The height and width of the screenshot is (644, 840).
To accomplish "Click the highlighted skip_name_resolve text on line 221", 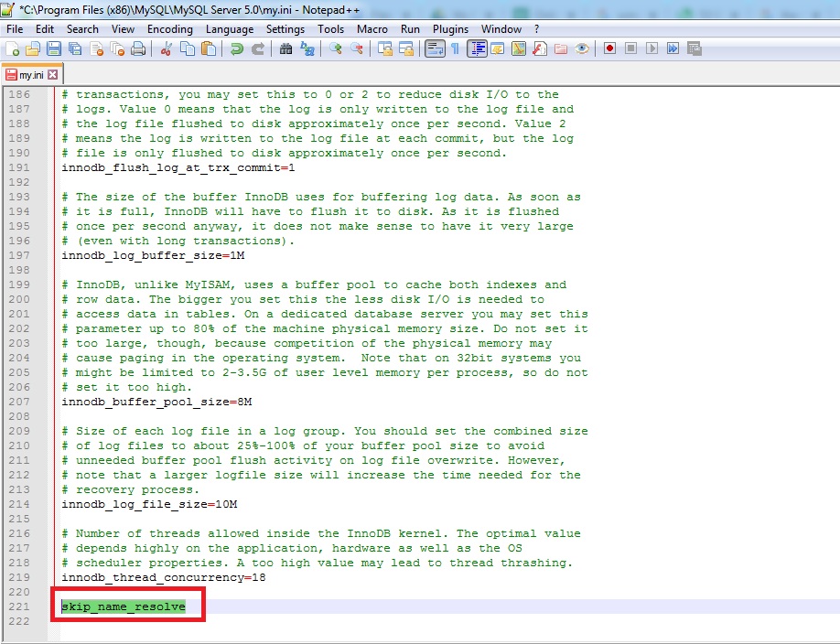I will click(x=123, y=606).
